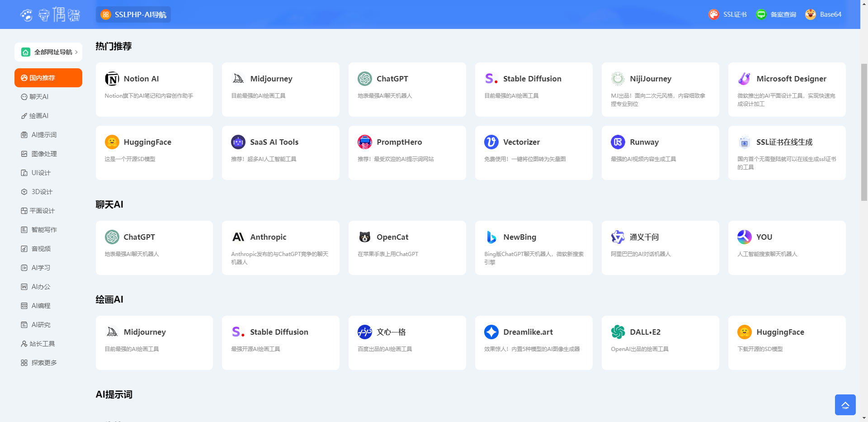Image resolution: width=868 pixels, height=422 pixels.
Task: Open 3D设计 category in sidebar
Action: 48,192
